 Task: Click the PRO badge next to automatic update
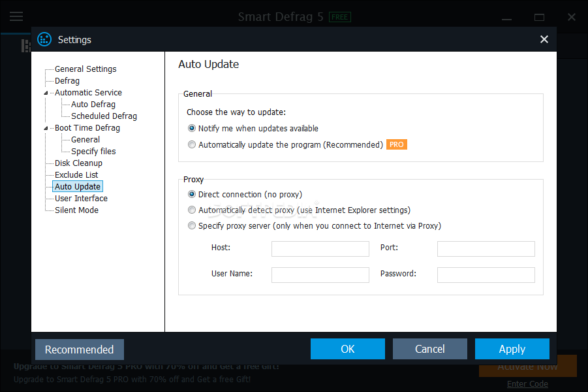click(396, 144)
